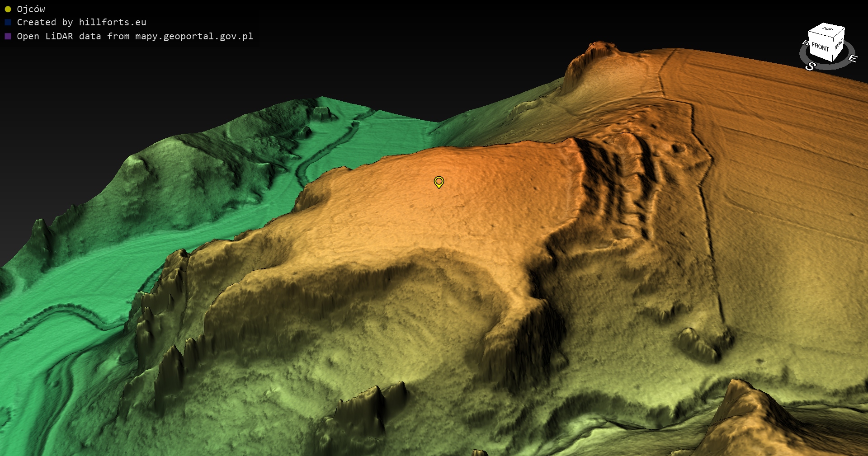This screenshot has height=456, width=868.
Task: Click the winding channel in the lower-left valley
Action: pos(68,312)
